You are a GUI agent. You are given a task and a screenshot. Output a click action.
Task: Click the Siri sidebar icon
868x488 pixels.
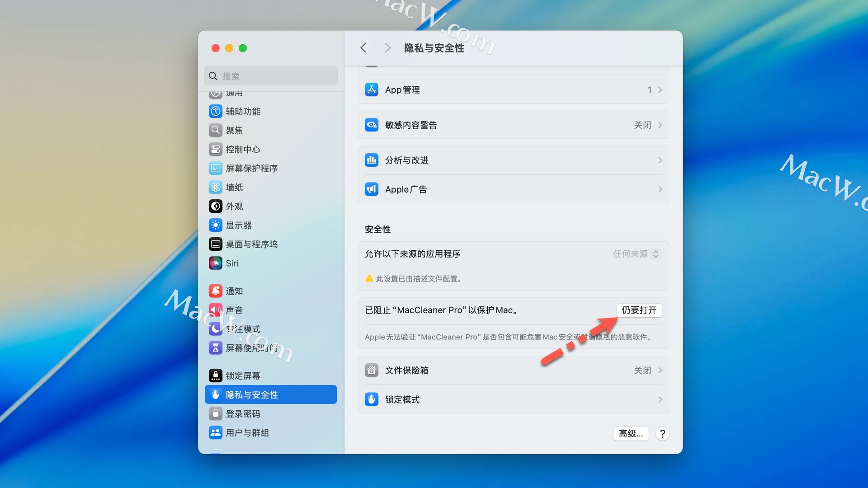pos(216,263)
